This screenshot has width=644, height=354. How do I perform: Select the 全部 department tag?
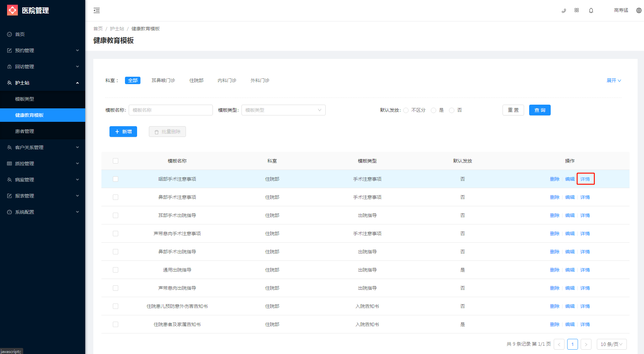point(133,80)
